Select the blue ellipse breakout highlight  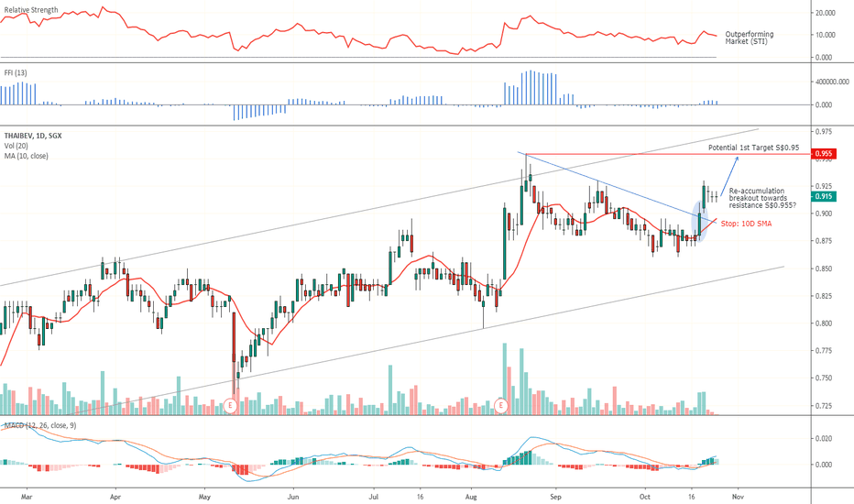(701, 221)
